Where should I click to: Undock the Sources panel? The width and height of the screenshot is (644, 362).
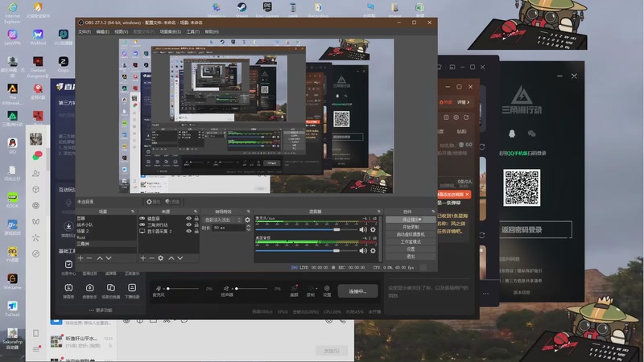click(196, 212)
